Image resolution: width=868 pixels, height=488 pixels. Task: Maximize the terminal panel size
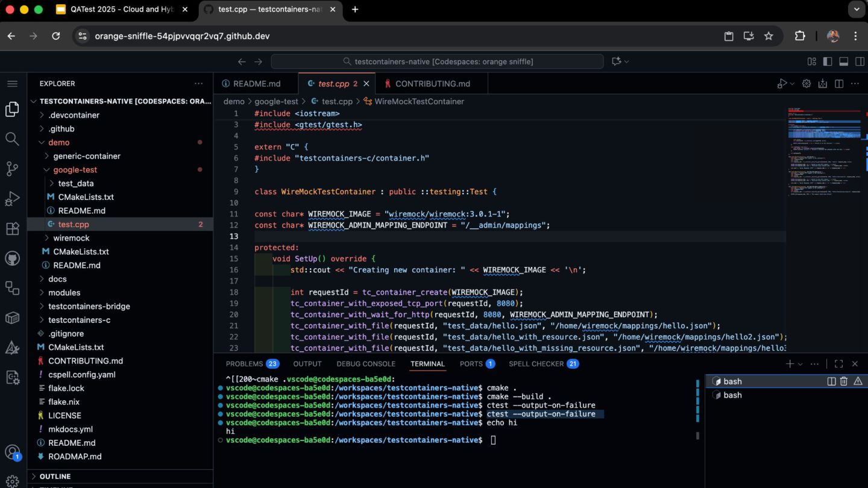[x=838, y=364]
